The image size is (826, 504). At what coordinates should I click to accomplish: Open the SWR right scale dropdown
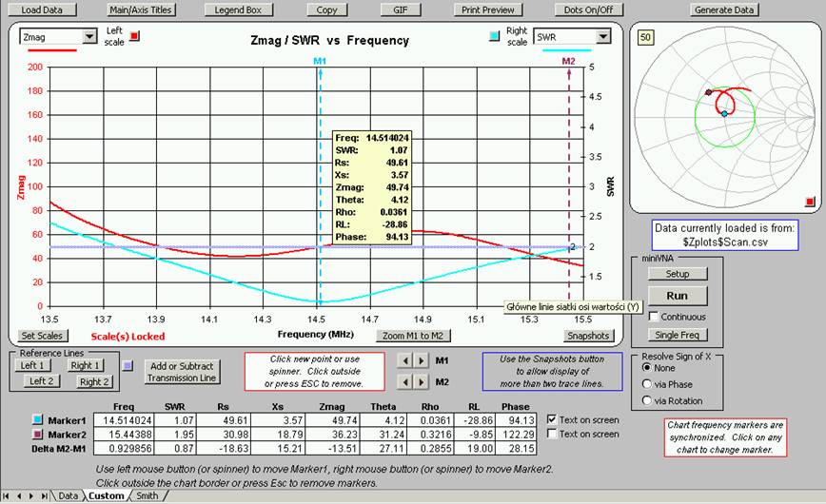[x=602, y=36]
